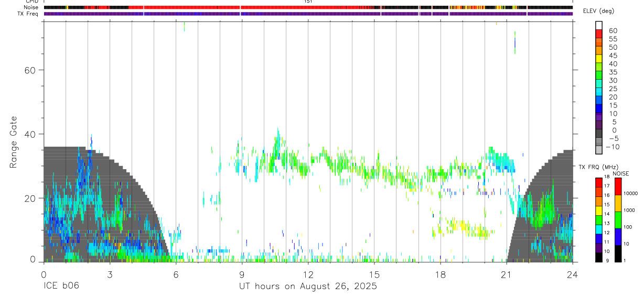
Task: Click the red segment of NOISE colorbar
Action: [618, 186]
